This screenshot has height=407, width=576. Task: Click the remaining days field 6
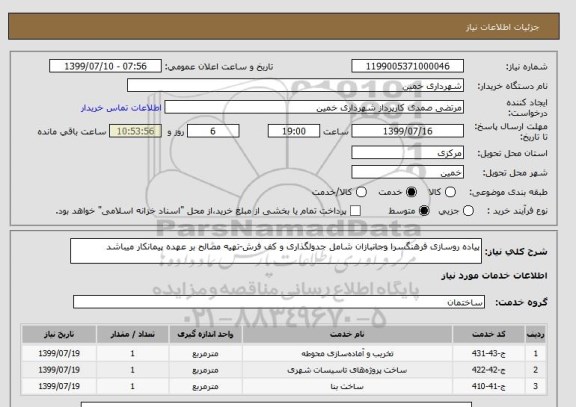[x=213, y=131]
